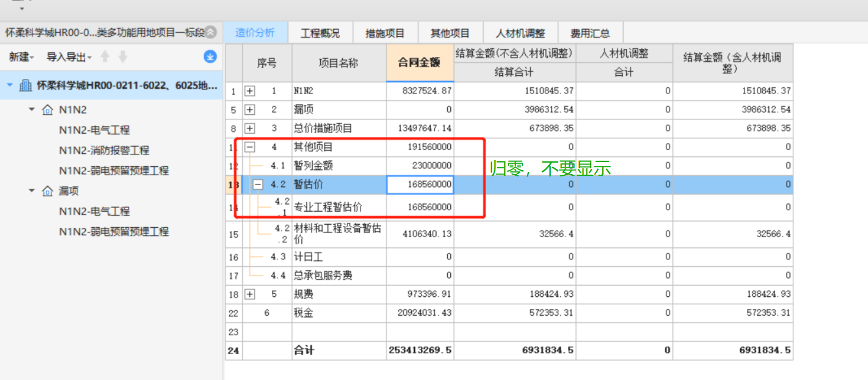Move the item up with the up arrow

105,56
